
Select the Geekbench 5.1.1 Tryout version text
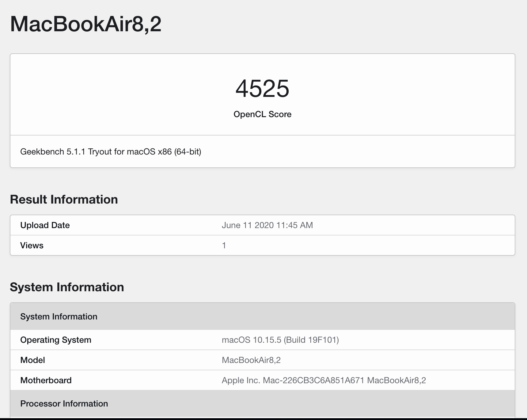[x=111, y=152]
